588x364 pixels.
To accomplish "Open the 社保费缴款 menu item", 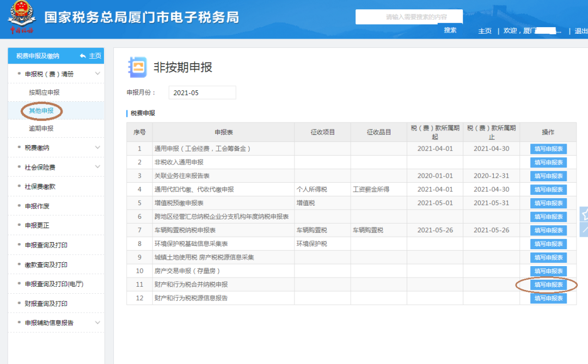I will pyautogui.click(x=38, y=187).
